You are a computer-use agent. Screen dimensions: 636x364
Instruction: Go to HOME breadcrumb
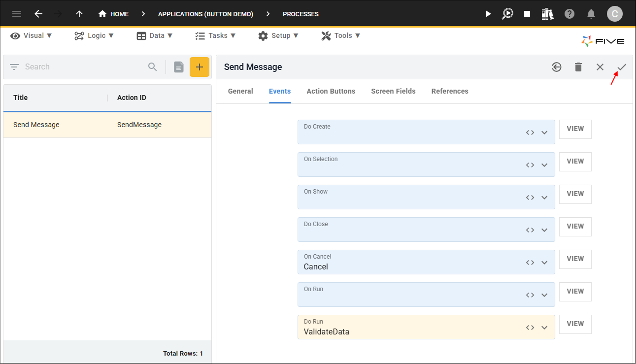pyautogui.click(x=114, y=14)
